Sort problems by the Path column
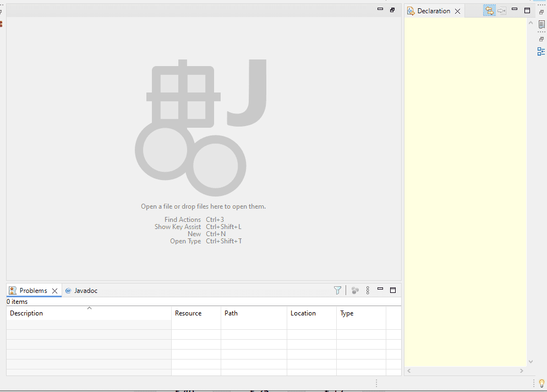This screenshot has height=392, width=547. (x=254, y=313)
